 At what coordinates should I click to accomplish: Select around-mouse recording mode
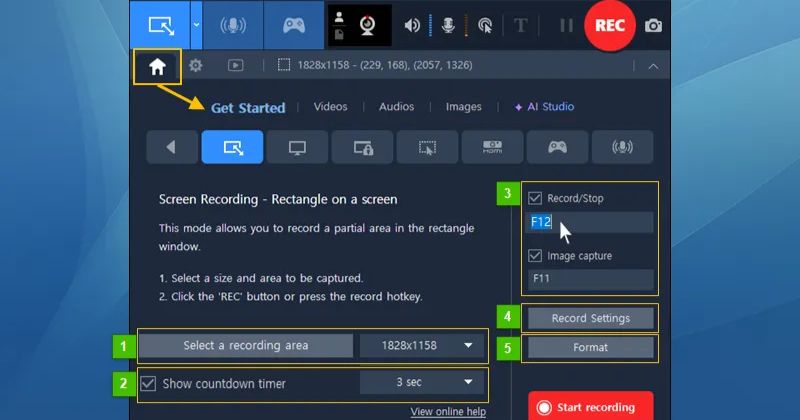[x=428, y=147]
